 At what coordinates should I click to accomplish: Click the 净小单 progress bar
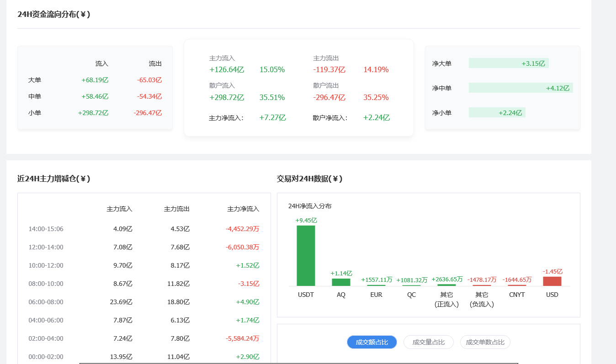(x=497, y=112)
